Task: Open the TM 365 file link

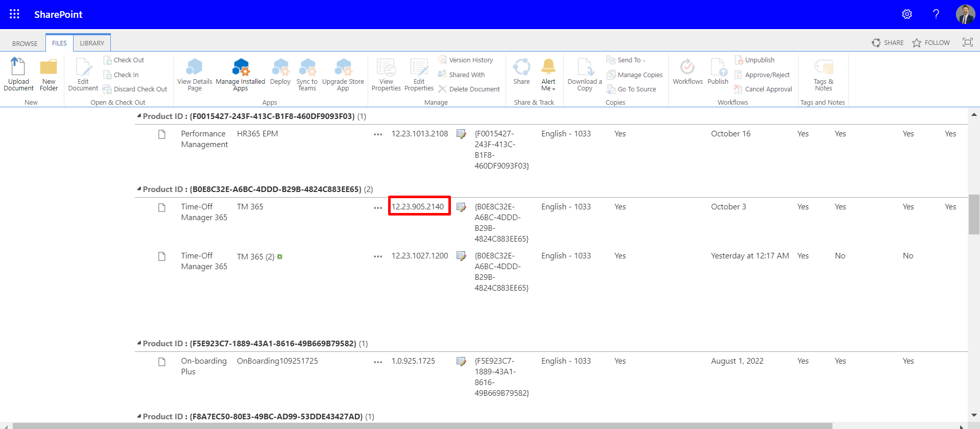Action: click(250, 206)
